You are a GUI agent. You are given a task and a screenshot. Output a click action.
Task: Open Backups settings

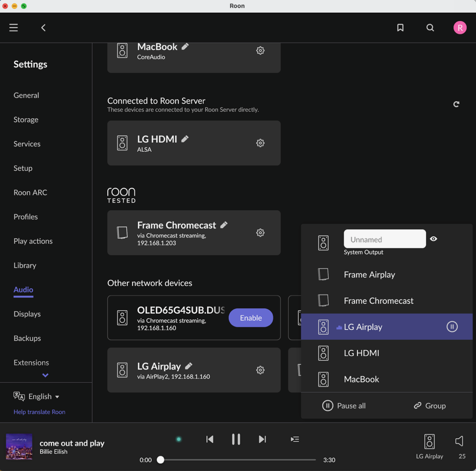[x=27, y=338]
